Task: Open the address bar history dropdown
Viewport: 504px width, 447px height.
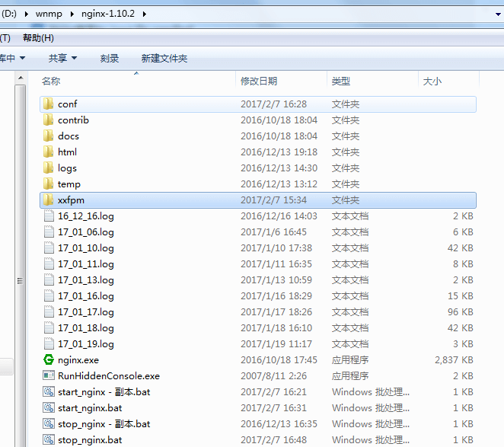Action: tap(498, 14)
